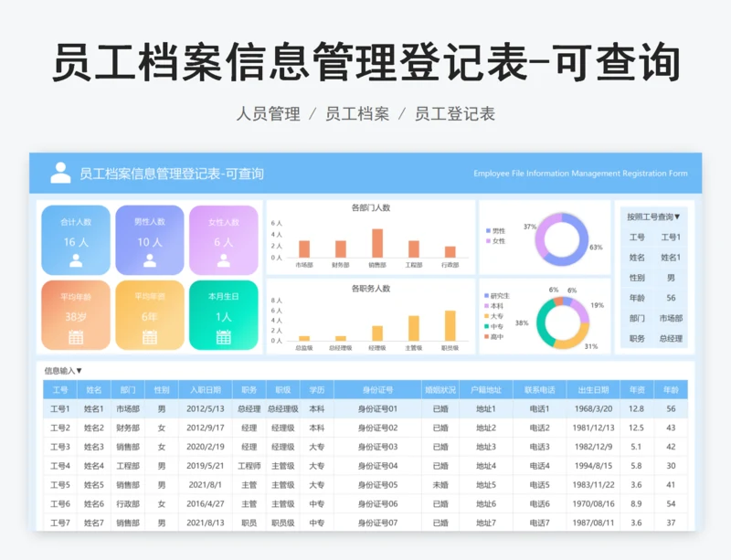Select the 财务部 cell in row 工号2

point(128,428)
